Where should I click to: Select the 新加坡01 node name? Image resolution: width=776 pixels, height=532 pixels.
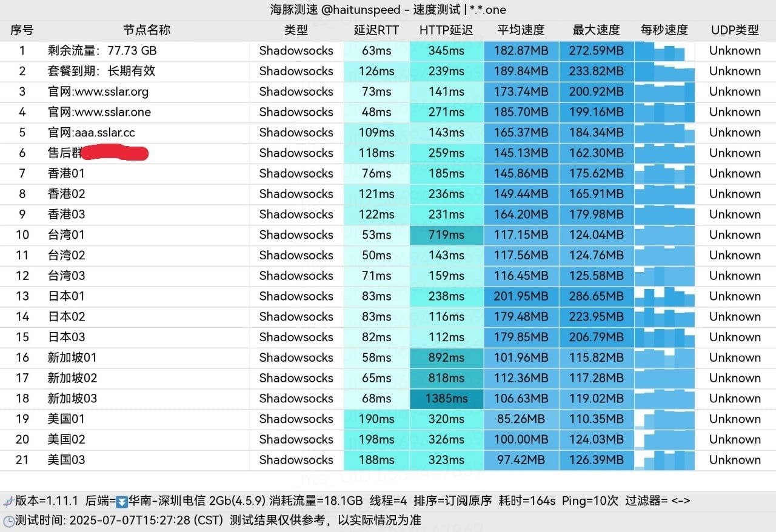(x=73, y=358)
